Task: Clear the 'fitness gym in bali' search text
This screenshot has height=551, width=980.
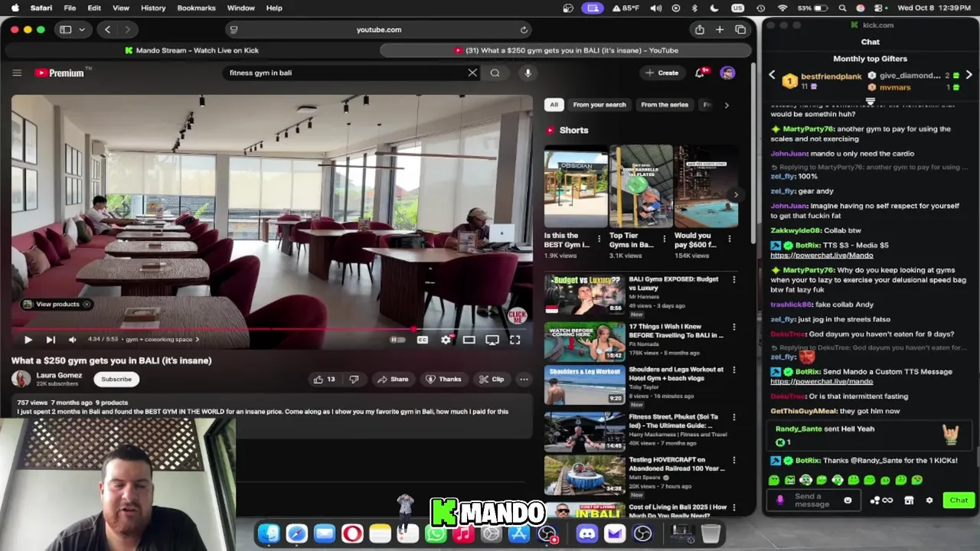Action: 472,73
